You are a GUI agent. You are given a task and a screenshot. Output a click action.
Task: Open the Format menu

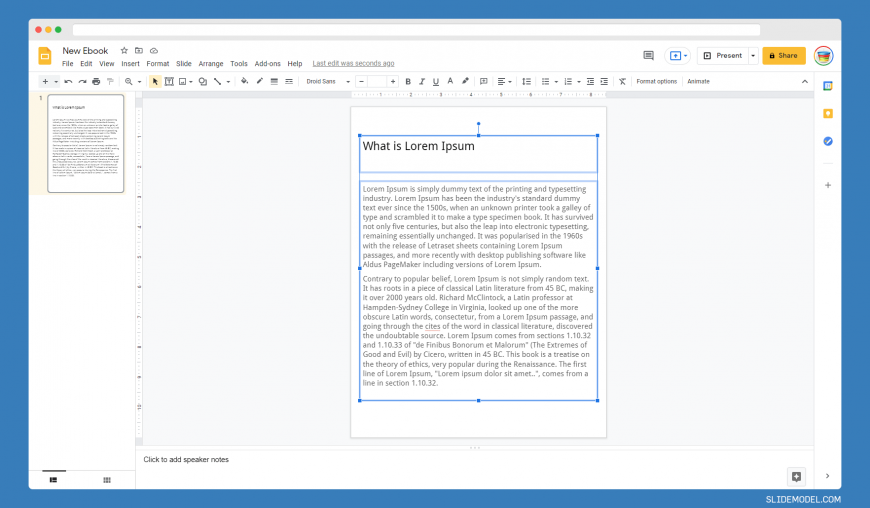pos(158,64)
